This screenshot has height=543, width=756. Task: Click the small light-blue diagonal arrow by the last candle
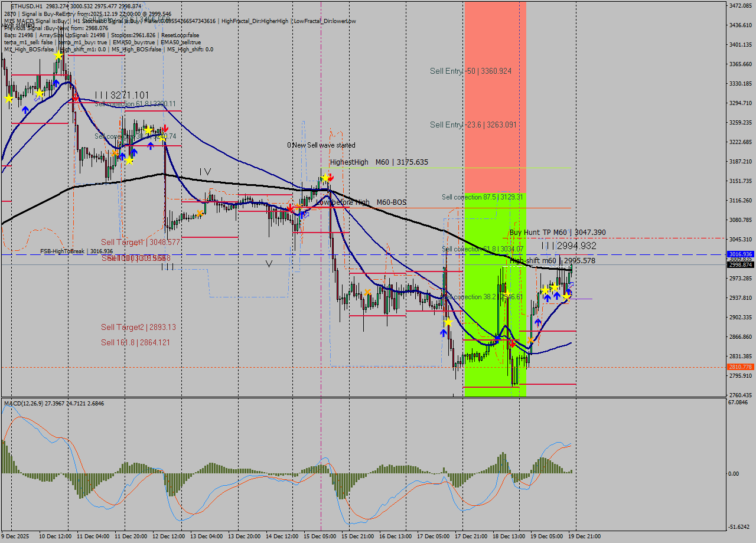click(572, 284)
